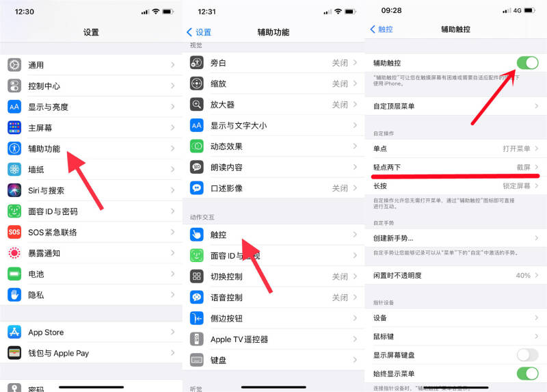Viewport: 547px width, 392px height.
Task: Tap 创建新手势… row
Action: coord(455,238)
